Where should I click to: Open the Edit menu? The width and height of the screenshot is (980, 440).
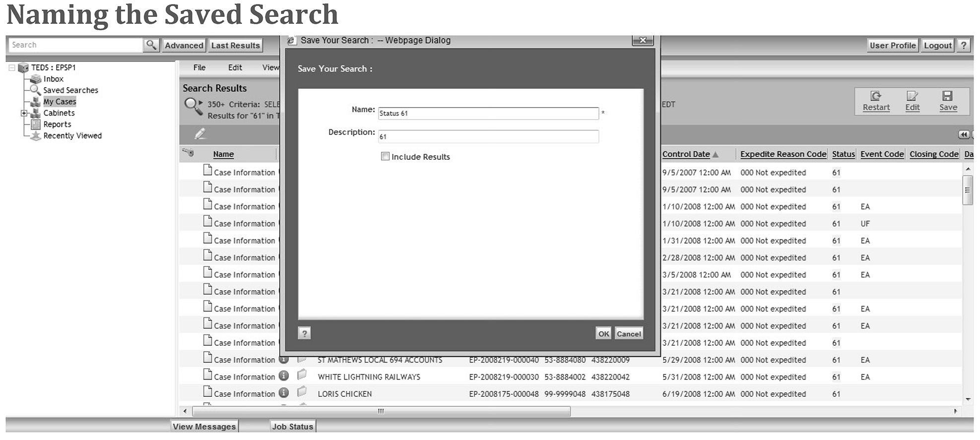[x=235, y=67]
